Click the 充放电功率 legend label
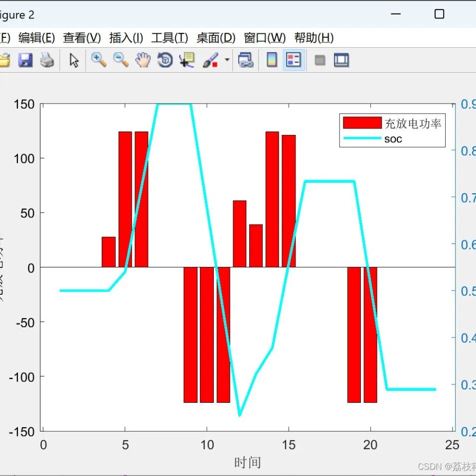476x476 pixels. [413, 123]
